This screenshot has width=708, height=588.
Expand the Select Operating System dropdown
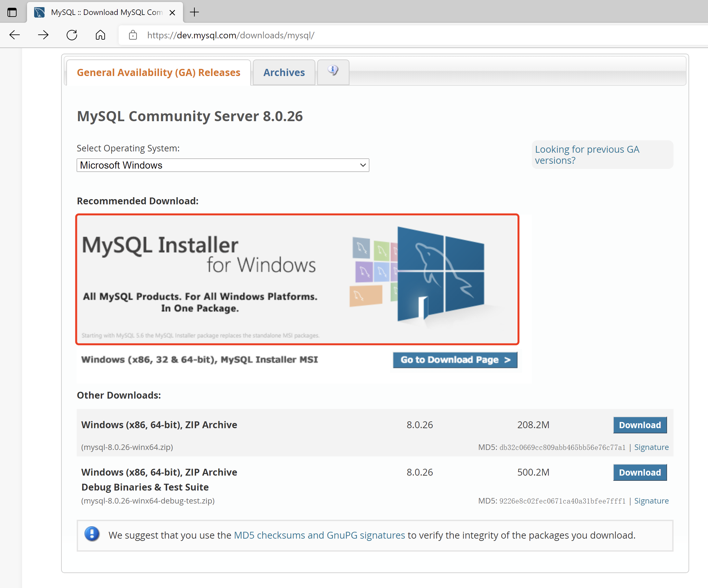click(x=223, y=165)
